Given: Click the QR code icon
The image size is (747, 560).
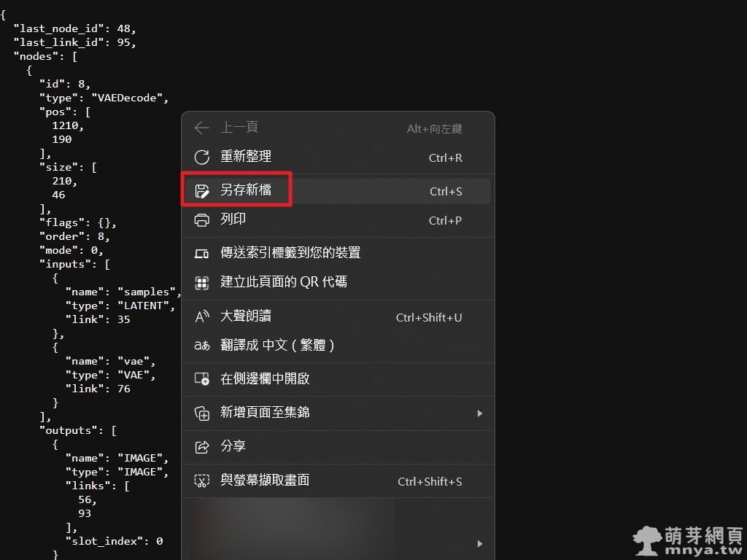Looking at the screenshot, I should click(202, 282).
